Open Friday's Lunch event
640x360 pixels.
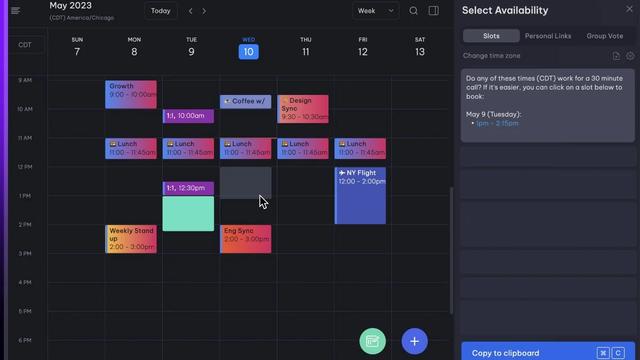[360, 149]
